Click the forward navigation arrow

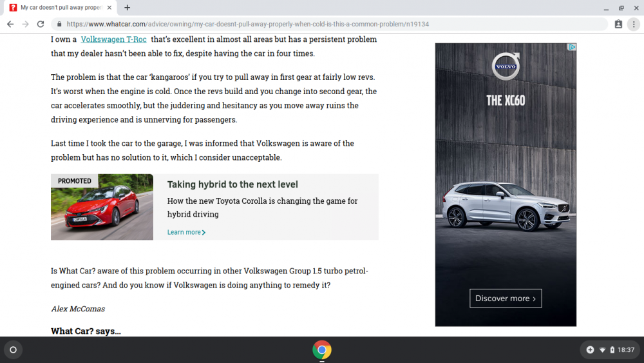pos(26,25)
